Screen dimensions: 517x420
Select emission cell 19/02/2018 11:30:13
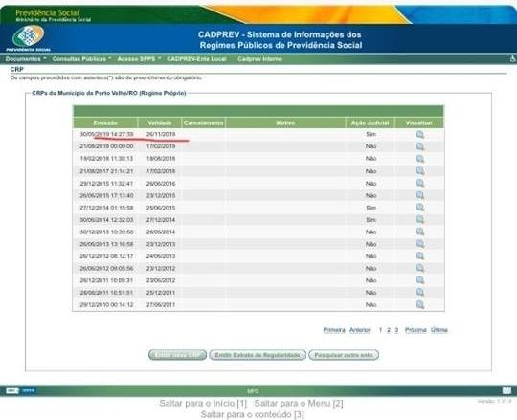click(x=106, y=159)
